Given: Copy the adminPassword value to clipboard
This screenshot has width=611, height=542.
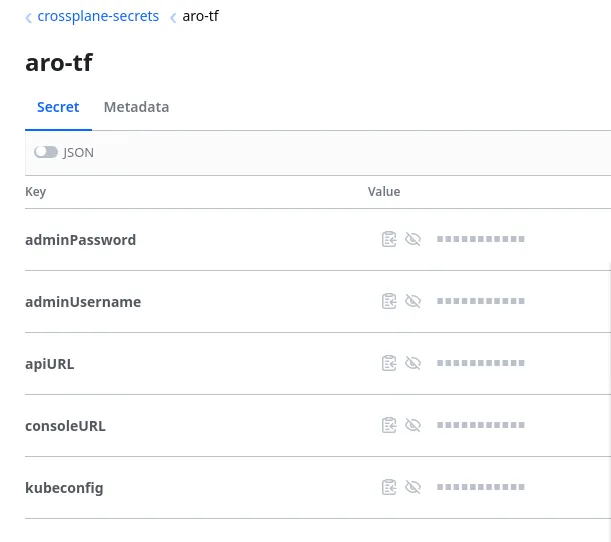Looking at the screenshot, I should pyautogui.click(x=389, y=239).
